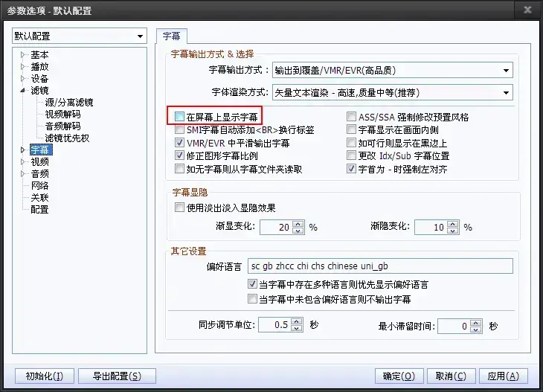Expand the 字幕 tree node arrow

22,150
